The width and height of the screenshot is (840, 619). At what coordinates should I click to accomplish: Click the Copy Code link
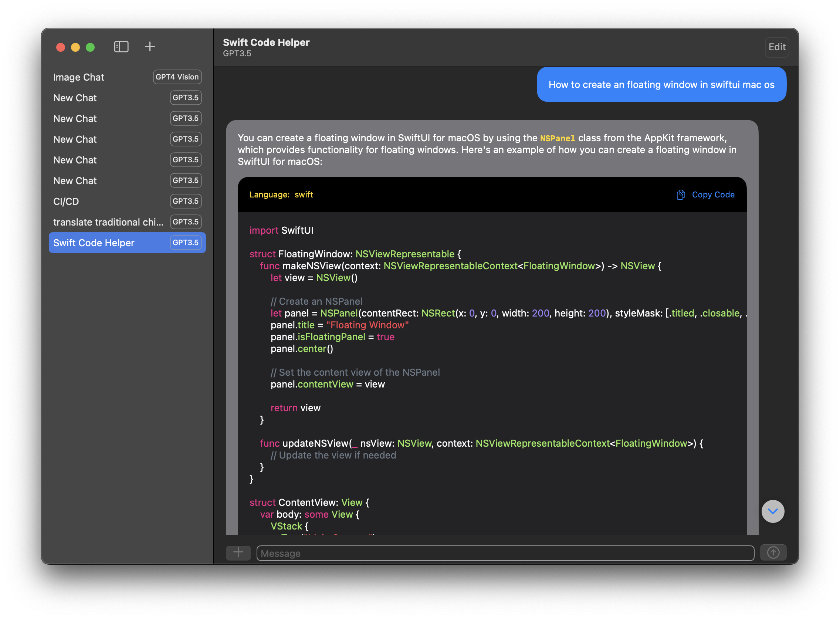pos(712,195)
